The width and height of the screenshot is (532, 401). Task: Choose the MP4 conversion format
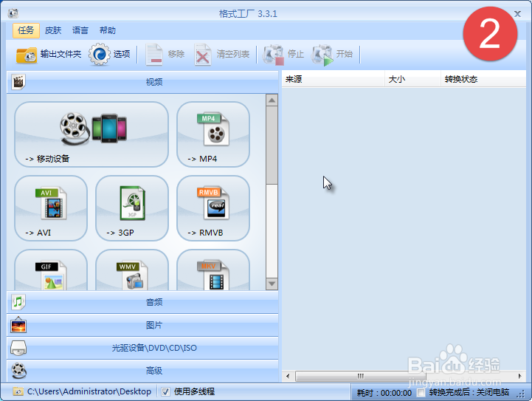click(213, 134)
